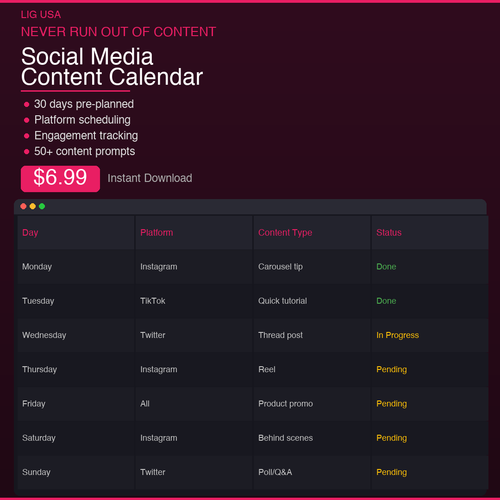
Task: Click the Content Type column header
Action: point(312,233)
